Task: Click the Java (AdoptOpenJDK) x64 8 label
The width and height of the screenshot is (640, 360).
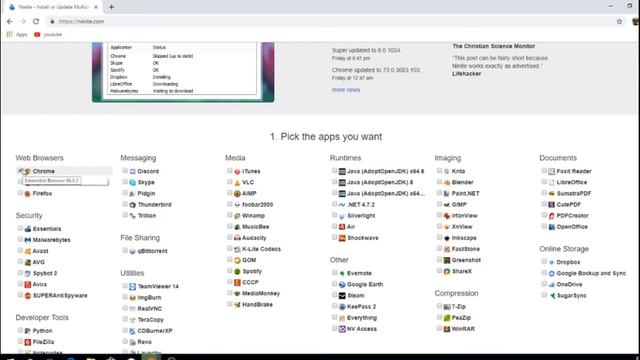Action: point(385,171)
